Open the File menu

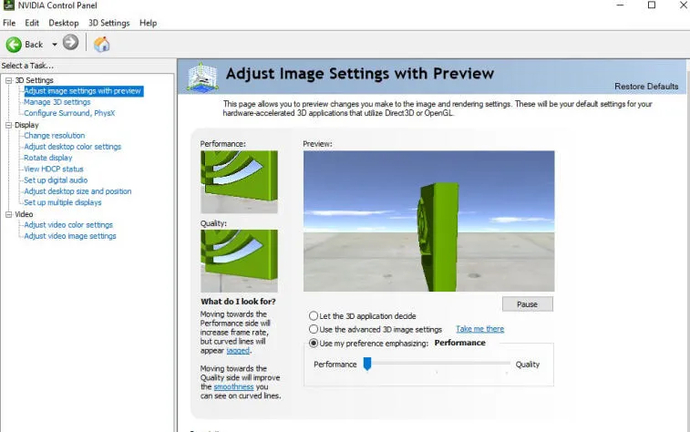tap(9, 22)
